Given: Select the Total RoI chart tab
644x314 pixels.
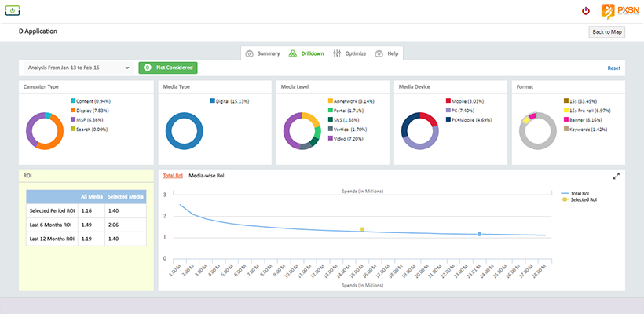Looking at the screenshot, I should (173, 177).
